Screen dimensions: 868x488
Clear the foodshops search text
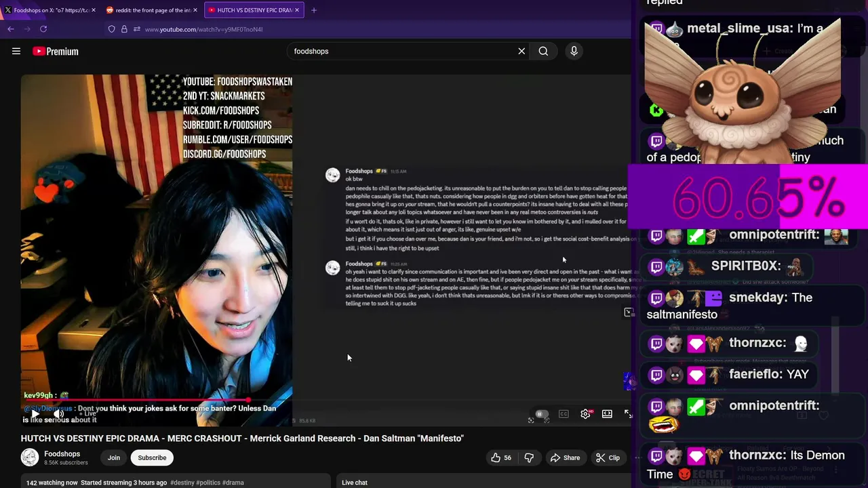[x=521, y=51]
